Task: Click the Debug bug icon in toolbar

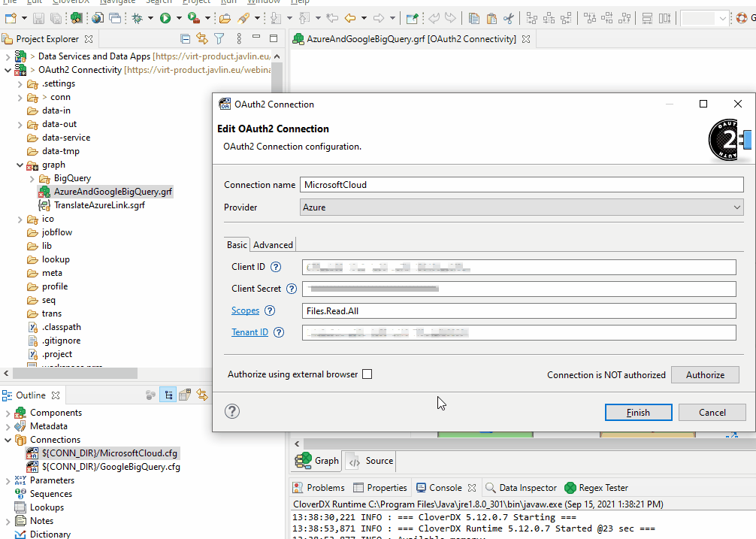Action: [x=138, y=18]
